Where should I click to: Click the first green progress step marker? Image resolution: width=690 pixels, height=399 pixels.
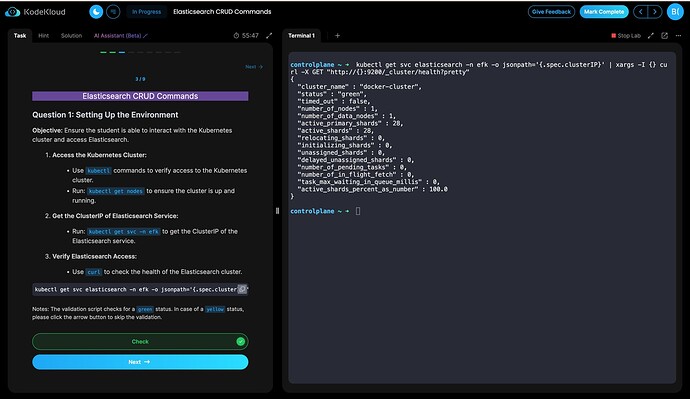(x=103, y=52)
